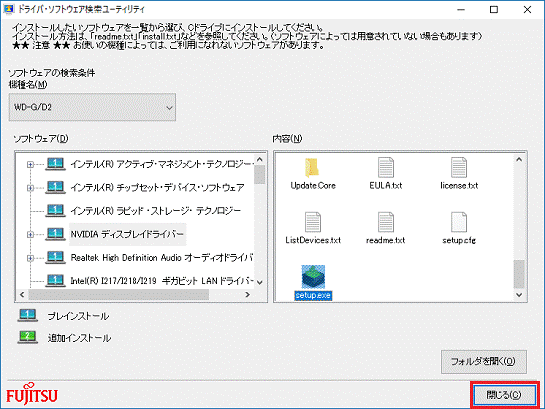Click the setup.cfg file name
Image resolution: width=545 pixels, height=409 pixels.
(x=459, y=240)
